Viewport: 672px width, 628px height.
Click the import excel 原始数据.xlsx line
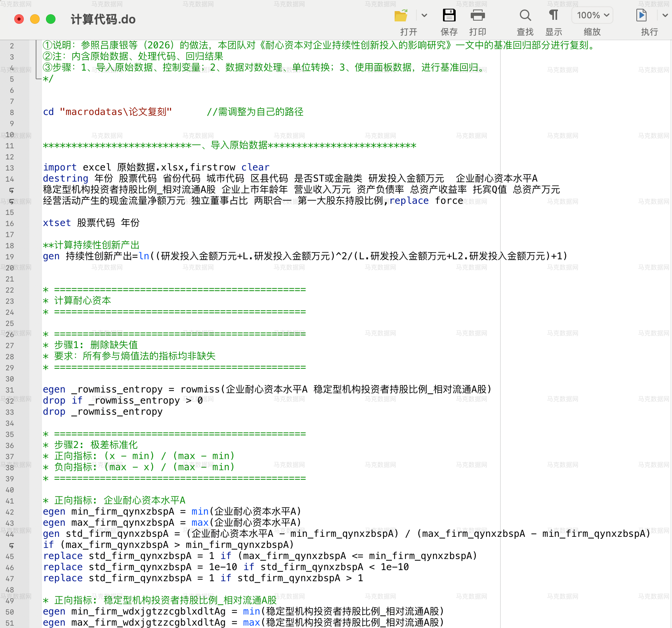pyautogui.click(x=156, y=167)
